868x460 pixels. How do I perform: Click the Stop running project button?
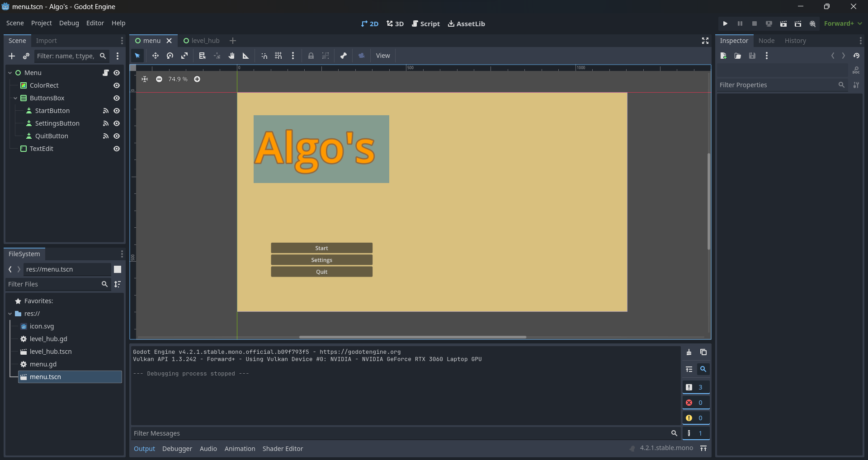[x=755, y=23]
